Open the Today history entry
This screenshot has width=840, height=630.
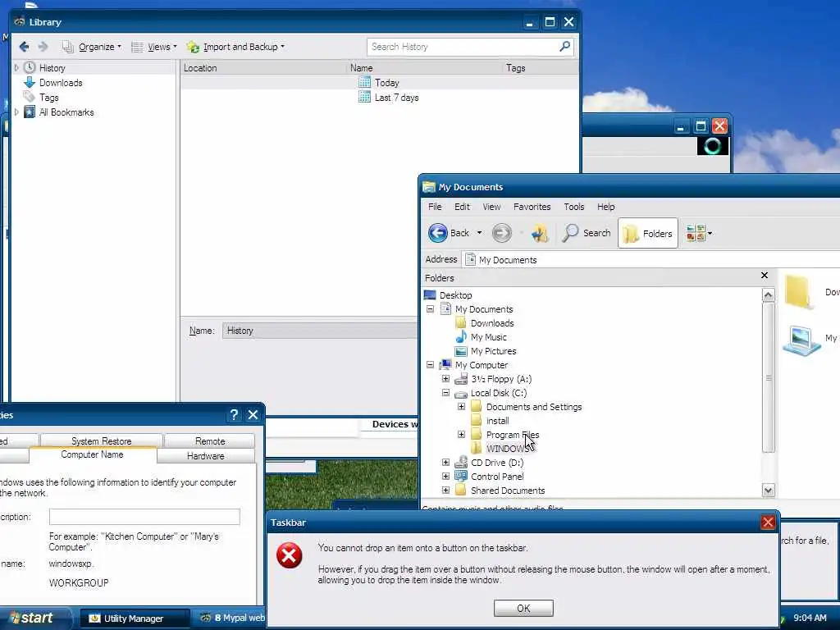[x=387, y=83]
